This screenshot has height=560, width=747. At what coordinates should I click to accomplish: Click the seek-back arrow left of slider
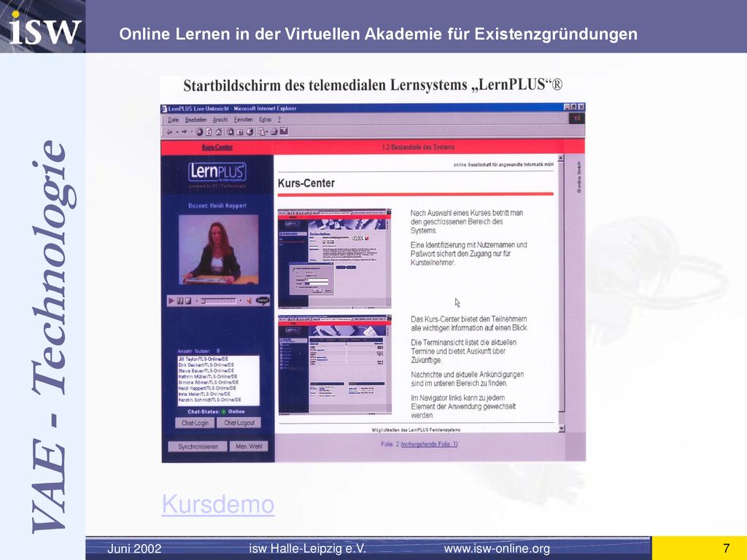(197, 301)
